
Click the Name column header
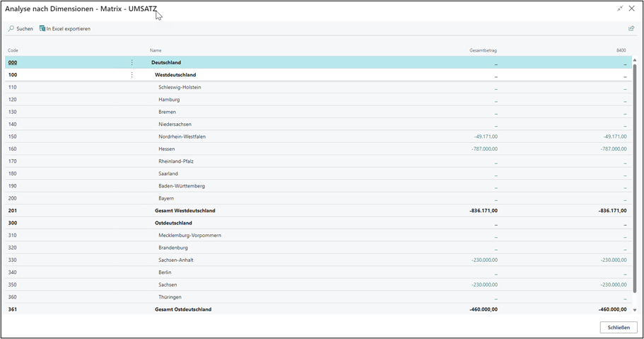(x=156, y=50)
